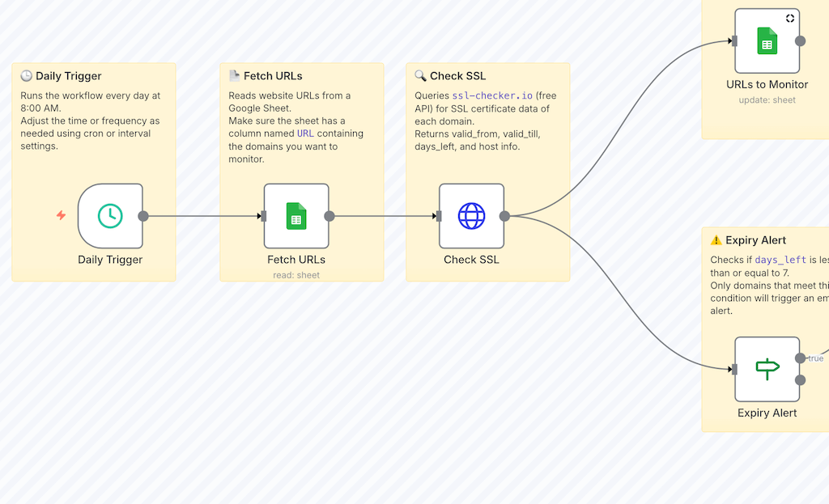
Task: Select the URLs to Monitor sheet node
Action: click(x=767, y=41)
